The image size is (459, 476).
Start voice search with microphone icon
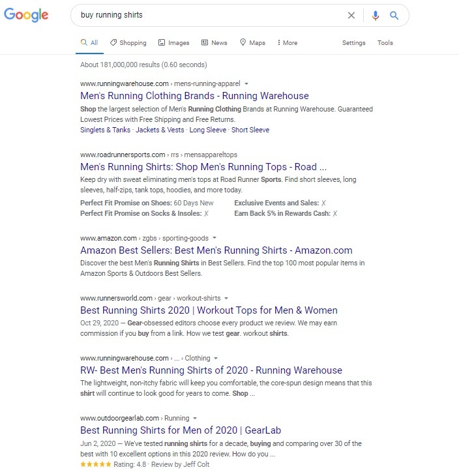[376, 16]
